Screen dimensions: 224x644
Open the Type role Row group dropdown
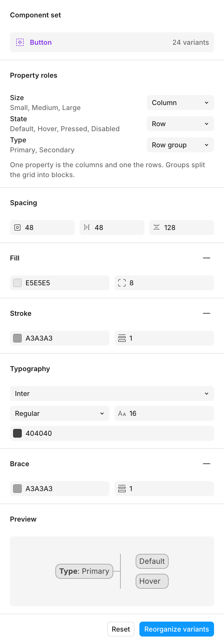coord(180,145)
